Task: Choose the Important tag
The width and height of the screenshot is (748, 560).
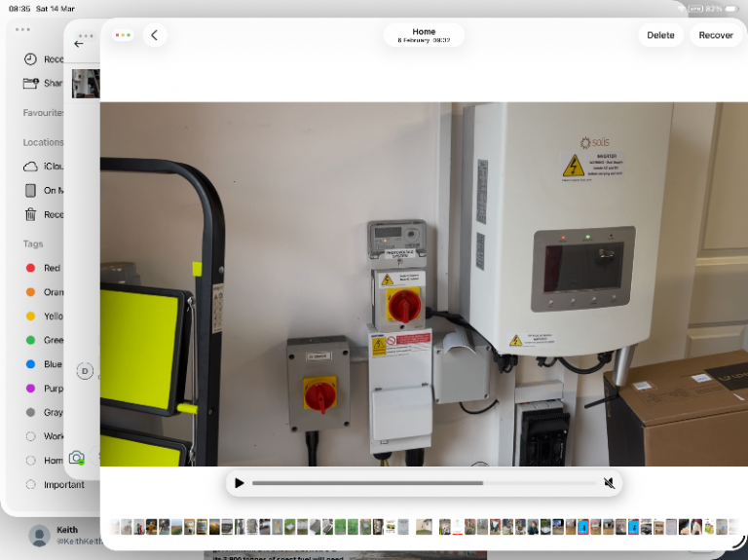Action: coord(31,484)
